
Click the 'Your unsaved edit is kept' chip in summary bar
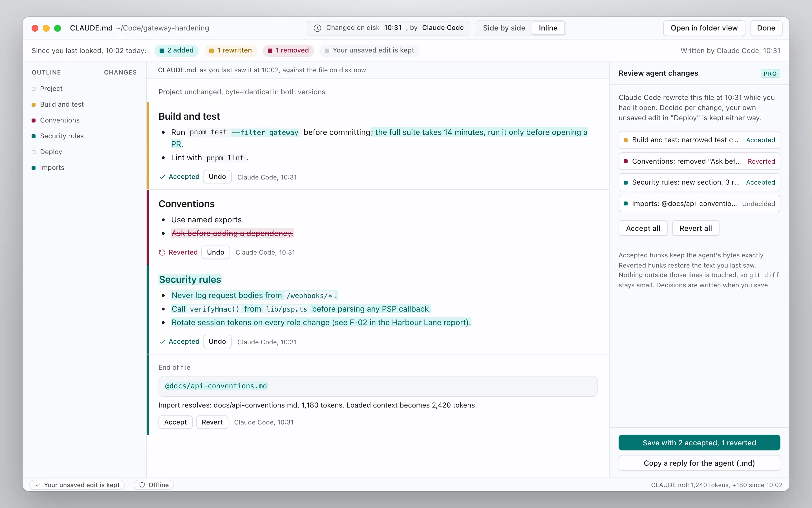point(369,51)
